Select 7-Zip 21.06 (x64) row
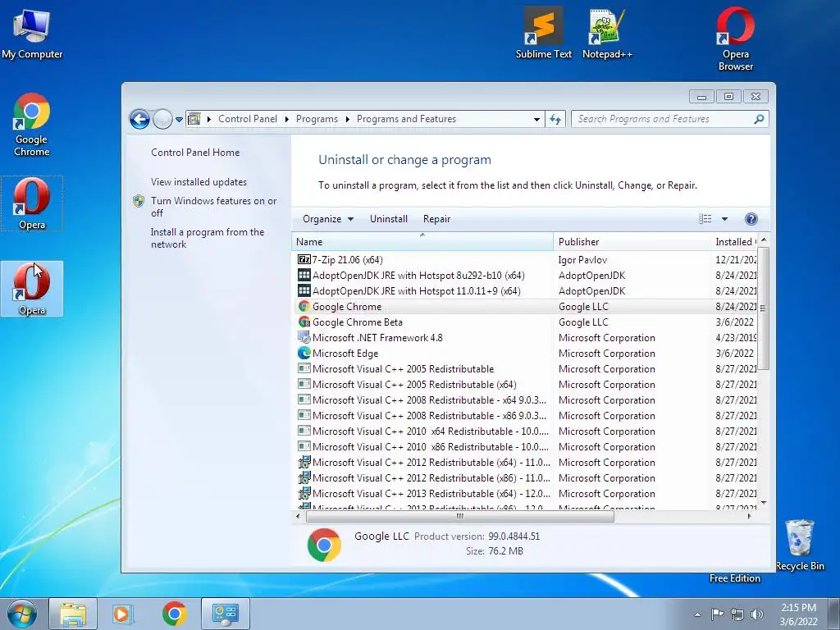The width and height of the screenshot is (840, 630). point(525,260)
